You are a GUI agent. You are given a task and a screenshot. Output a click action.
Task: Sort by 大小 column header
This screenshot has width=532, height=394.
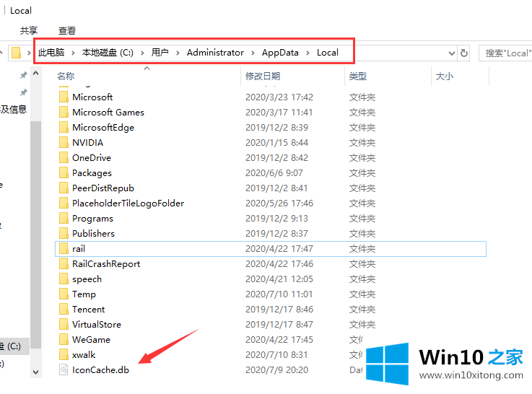coord(445,76)
